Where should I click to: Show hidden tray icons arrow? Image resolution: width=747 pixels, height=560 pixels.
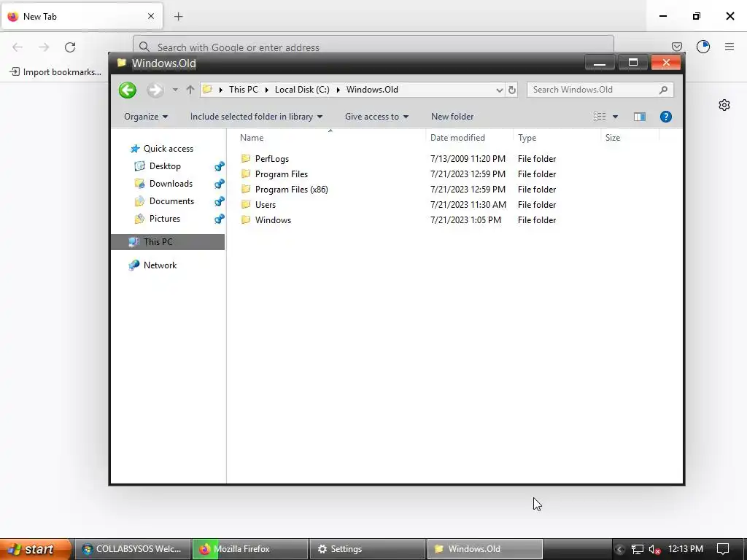[619, 550]
